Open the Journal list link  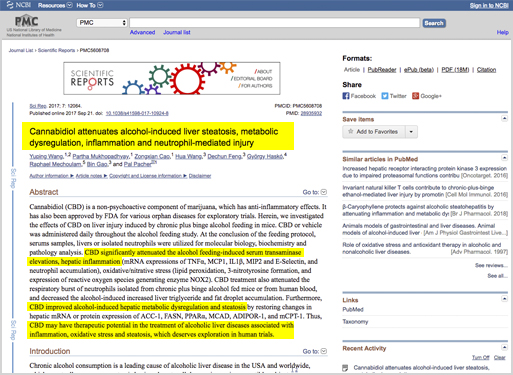tap(177, 32)
